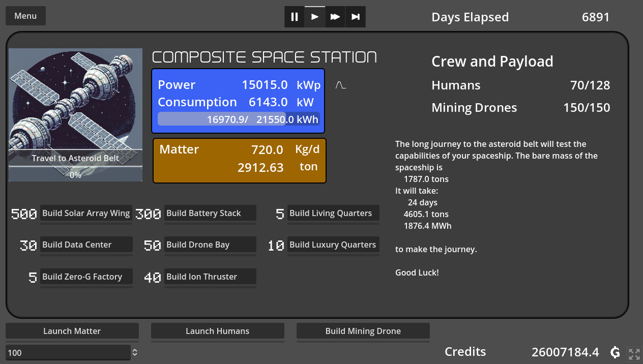The width and height of the screenshot is (643, 364).
Task: Click the matter stock 2912.63 value
Action: coord(260,167)
